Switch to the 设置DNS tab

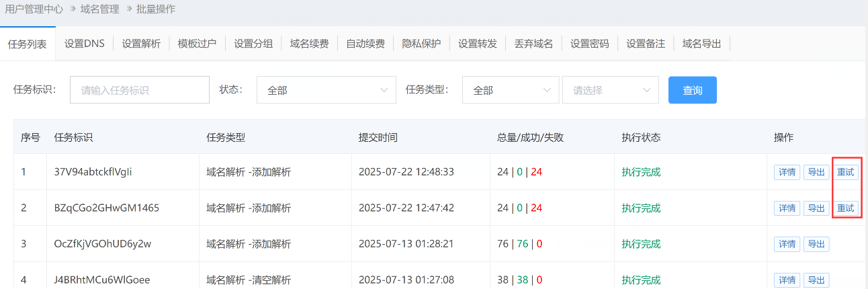pyautogui.click(x=85, y=44)
